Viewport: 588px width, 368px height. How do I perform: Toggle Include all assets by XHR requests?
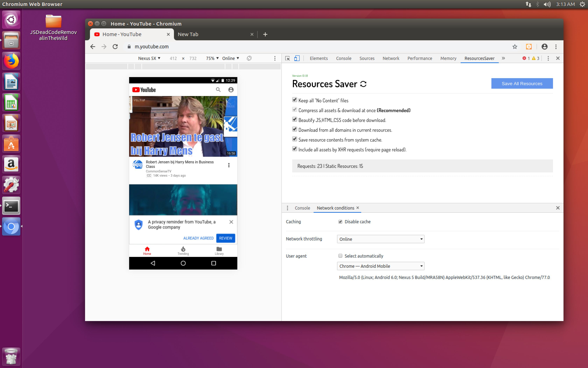coord(295,149)
